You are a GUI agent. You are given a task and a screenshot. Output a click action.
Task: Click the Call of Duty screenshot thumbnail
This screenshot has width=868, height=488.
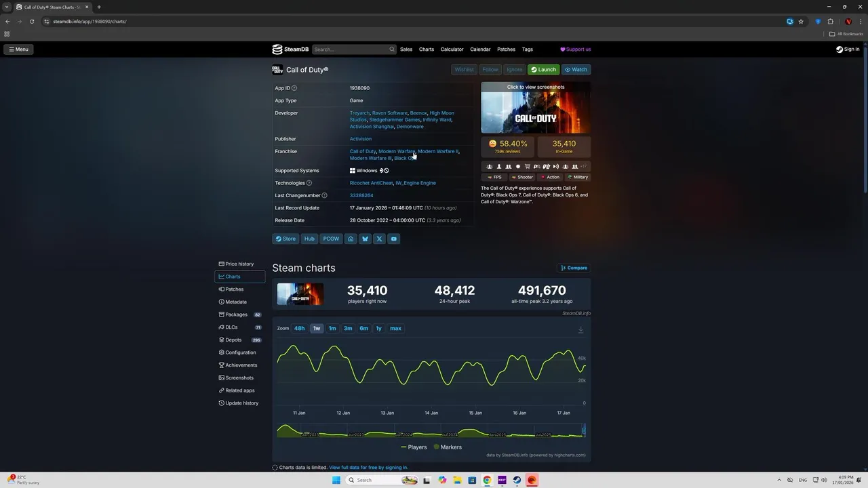pos(536,108)
